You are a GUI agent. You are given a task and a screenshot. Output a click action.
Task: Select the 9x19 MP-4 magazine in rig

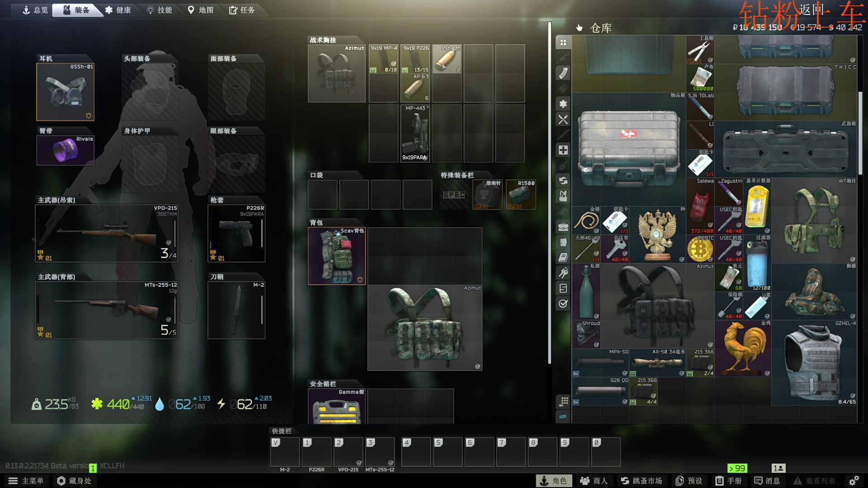(x=383, y=59)
